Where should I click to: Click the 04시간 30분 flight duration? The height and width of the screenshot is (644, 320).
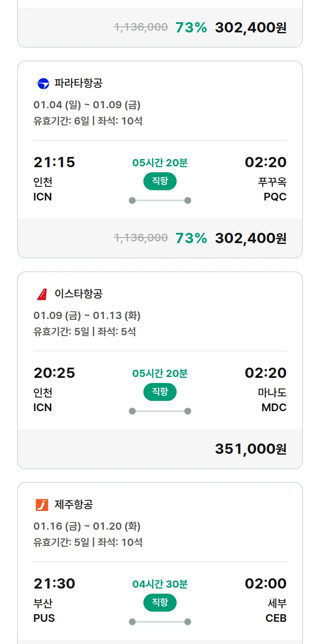tap(160, 584)
